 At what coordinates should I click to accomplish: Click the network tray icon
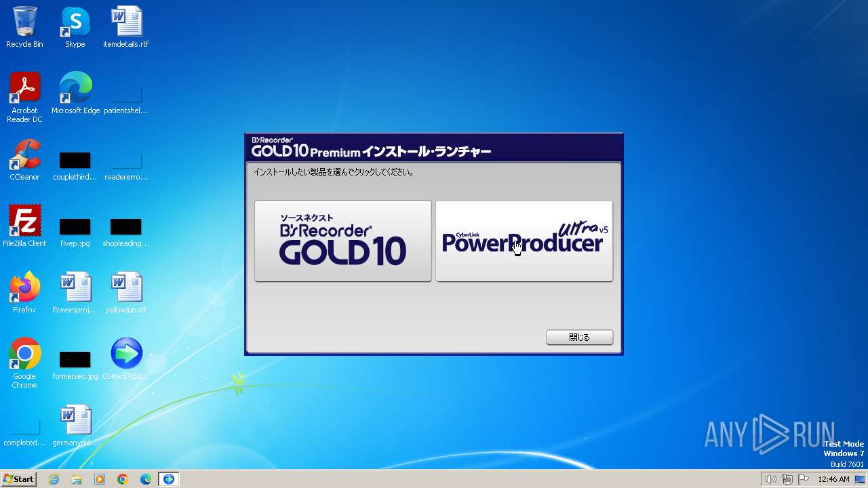click(787, 479)
